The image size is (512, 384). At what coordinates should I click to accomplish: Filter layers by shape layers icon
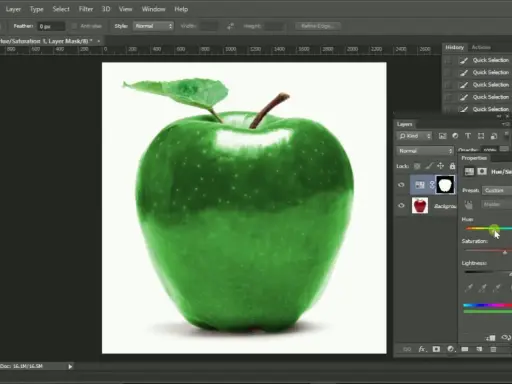point(481,136)
